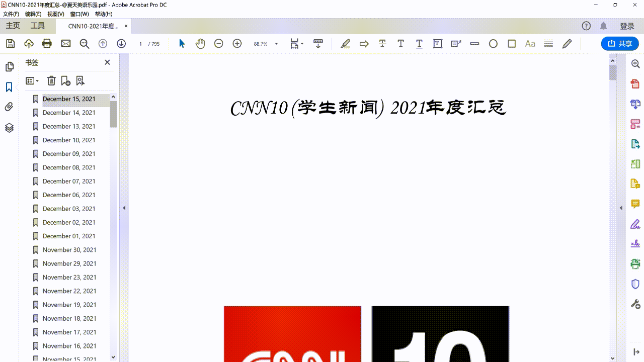Switch to 工具 tab
Screen dimensions: 644x362
[x=38, y=26]
